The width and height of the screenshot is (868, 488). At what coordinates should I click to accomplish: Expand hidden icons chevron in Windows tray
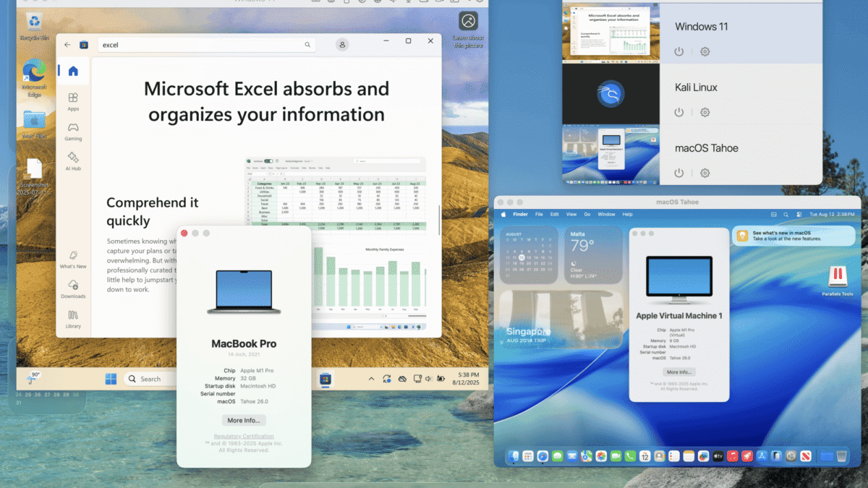click(x=371, y=379)
